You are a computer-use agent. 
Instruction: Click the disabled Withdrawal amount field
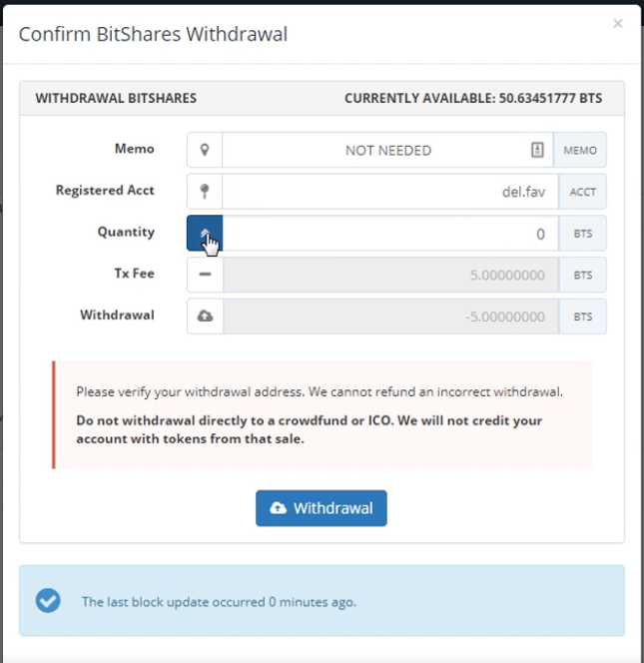click(x=389, y=317)
